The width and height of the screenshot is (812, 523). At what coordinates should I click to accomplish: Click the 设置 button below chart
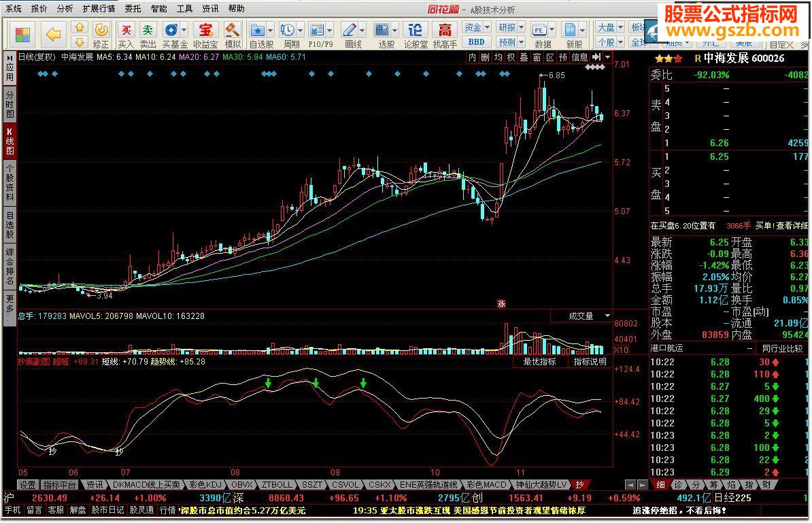coord(27,485)
